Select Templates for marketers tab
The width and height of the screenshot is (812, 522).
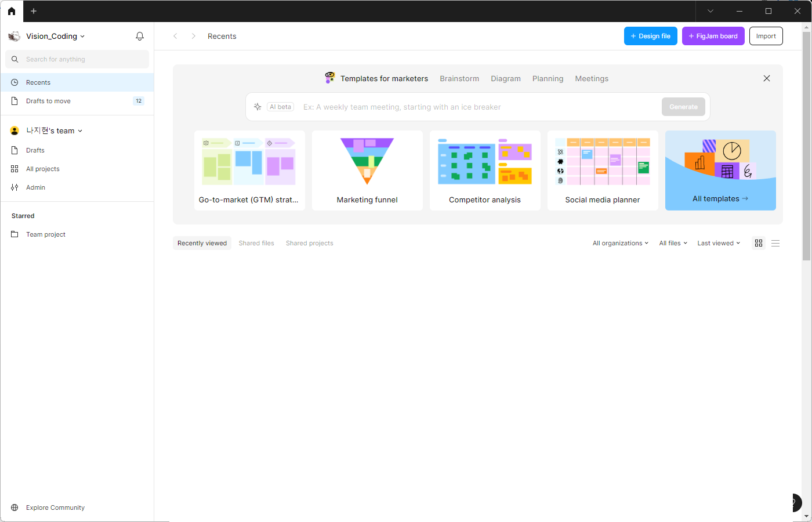384,78
